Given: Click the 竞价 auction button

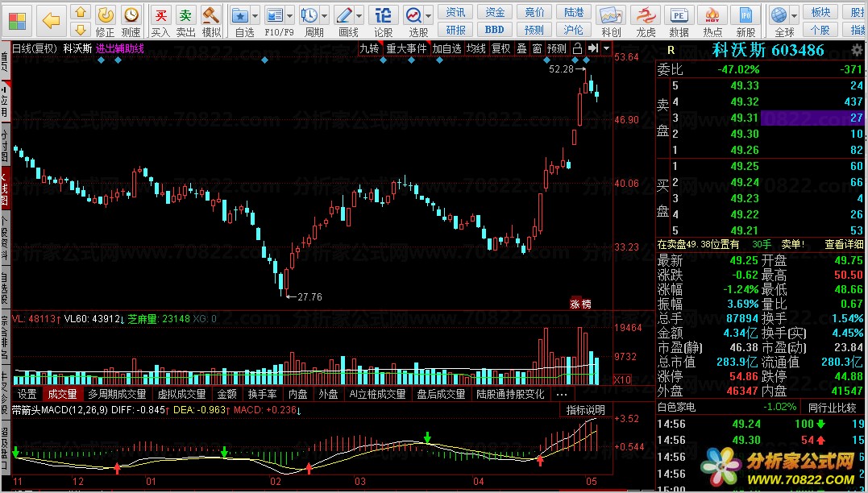Looking at the screenshot, I should [534, 12].
